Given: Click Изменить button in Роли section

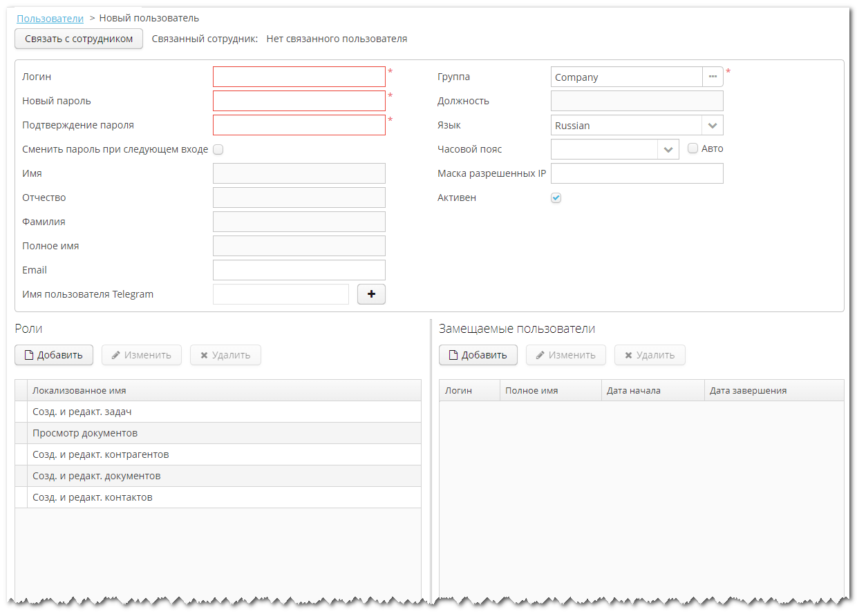Looking at the screenshot, I should tap(141, 355).
